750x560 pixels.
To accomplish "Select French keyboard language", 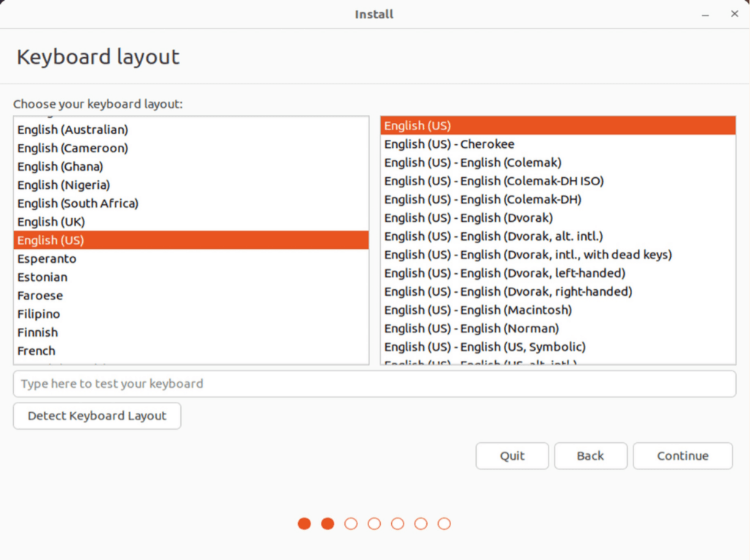I will pyautogui.click(x=37, y=351).
